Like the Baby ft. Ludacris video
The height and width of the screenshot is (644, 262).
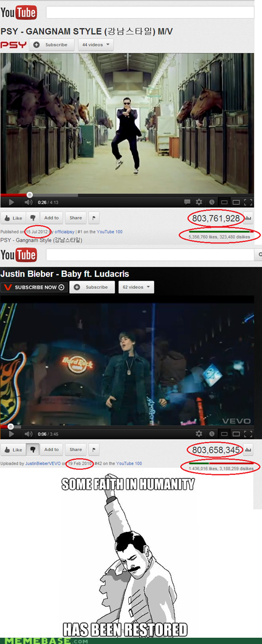pyautogui.click(x=13, y=450)
